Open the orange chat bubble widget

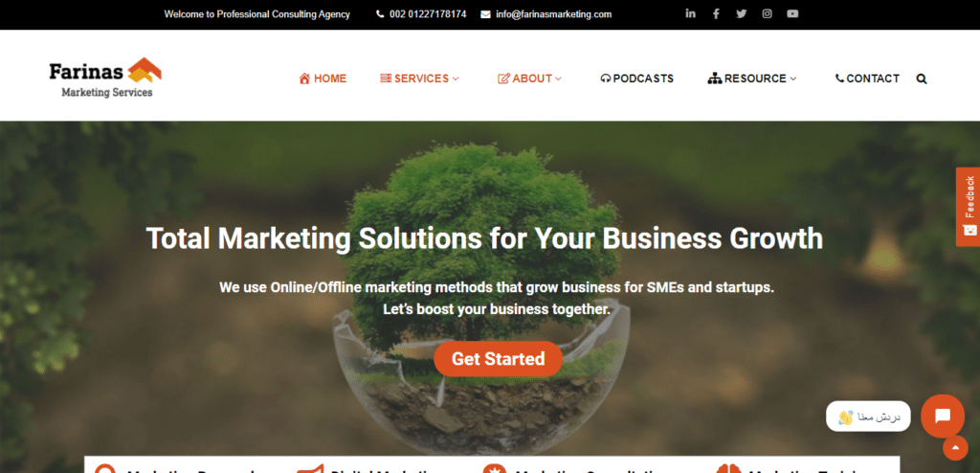[943, 417]
